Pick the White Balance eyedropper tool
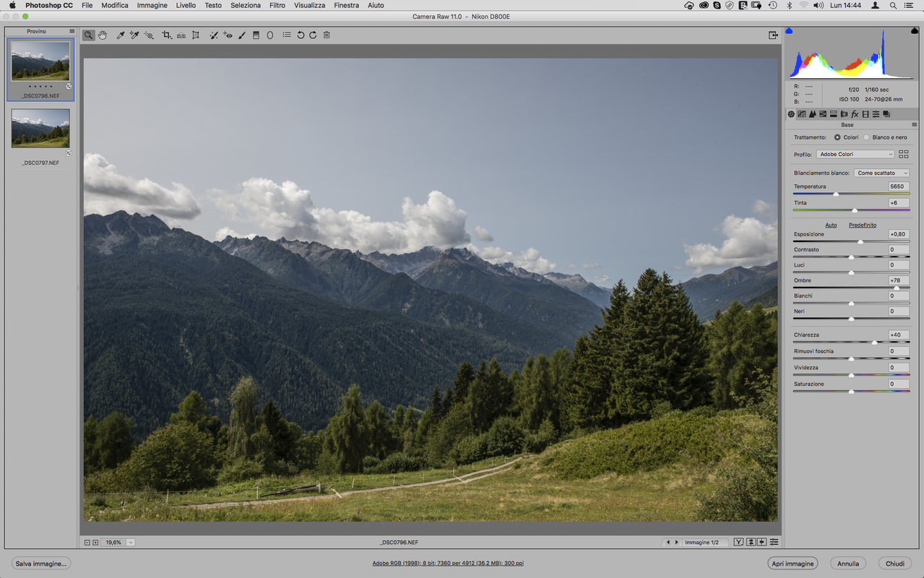This screenshot has height=578, width=924. (121, 35)
